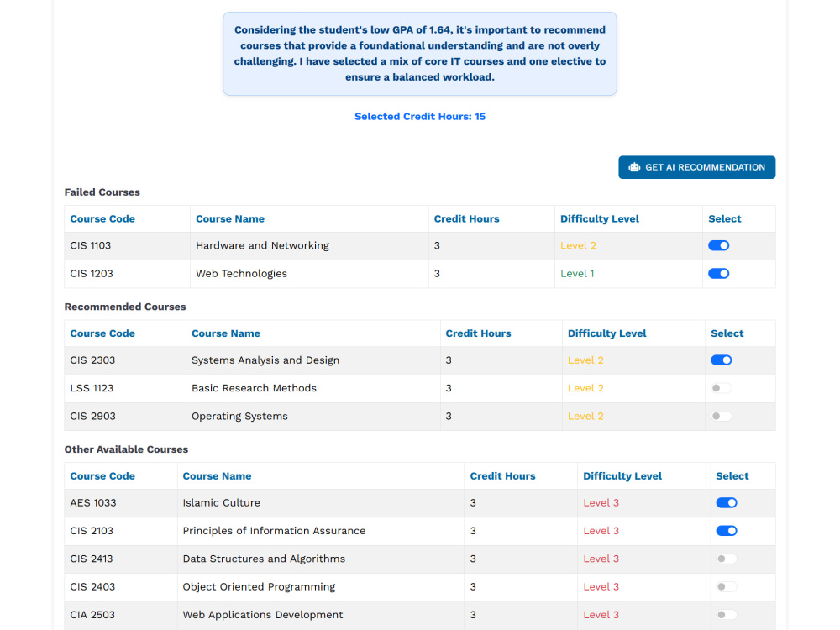Select CIS 2403 Object Oriented Programming
840x630 pixels.
point(727,586)
